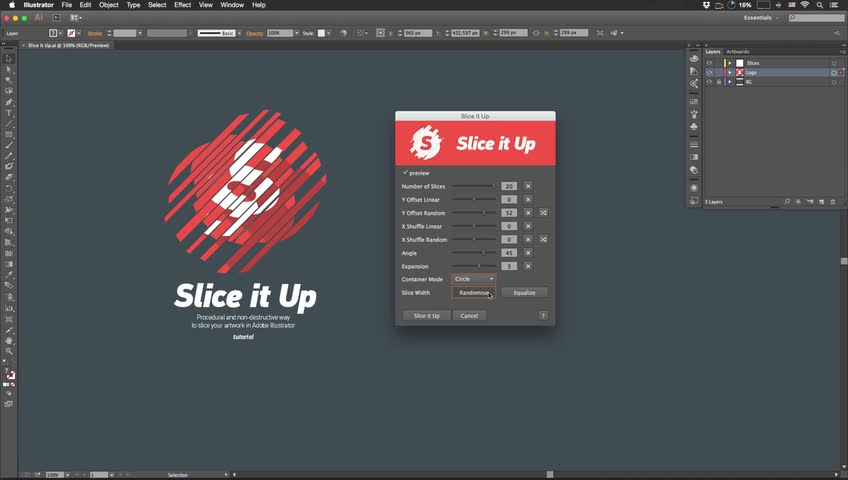Select the Eraser tool

pyautogui.click(x=9, y=177)
